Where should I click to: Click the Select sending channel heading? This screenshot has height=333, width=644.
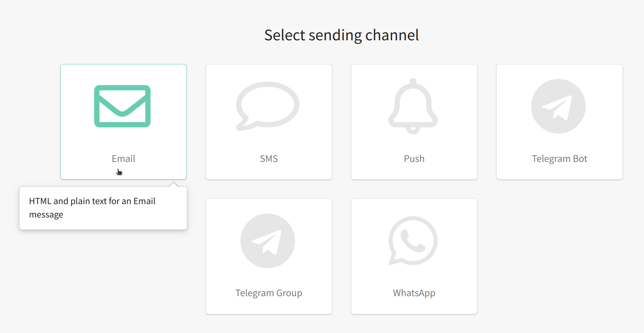[341, 35]
